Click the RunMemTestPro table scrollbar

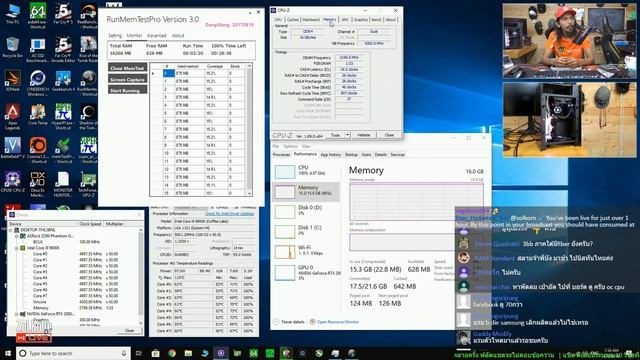(249, 129)
